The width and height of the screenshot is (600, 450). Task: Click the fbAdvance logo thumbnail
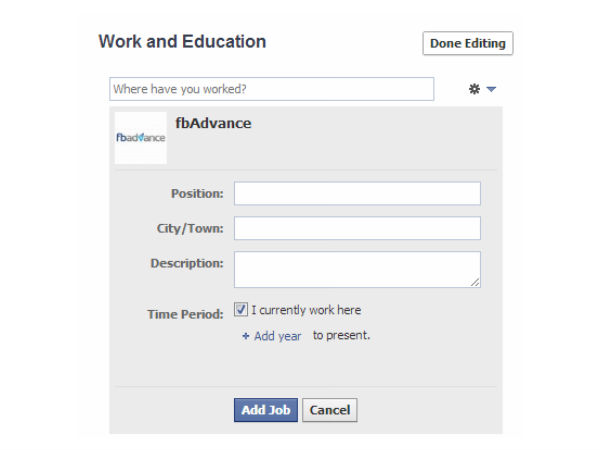point(140,138)
